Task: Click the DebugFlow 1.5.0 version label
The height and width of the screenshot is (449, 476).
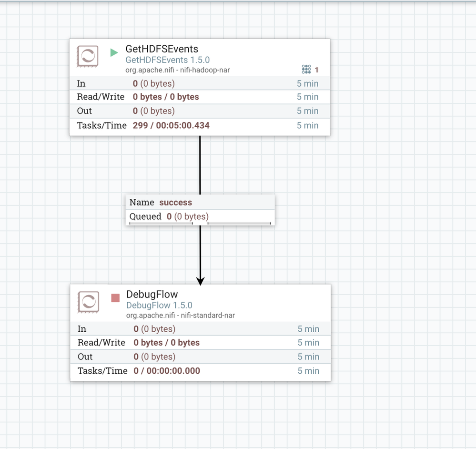Action: coord(159,305)
